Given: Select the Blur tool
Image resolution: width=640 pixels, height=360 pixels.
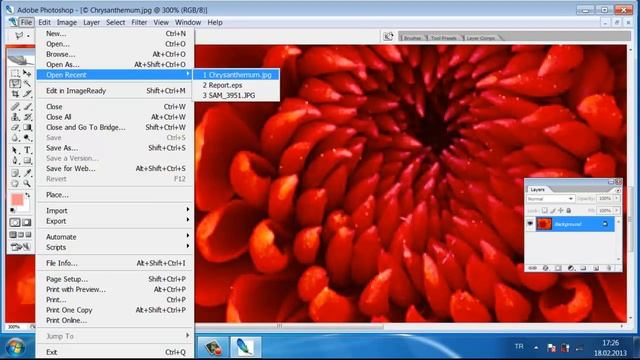Looking at the screenshot, I should pos(15,138).
